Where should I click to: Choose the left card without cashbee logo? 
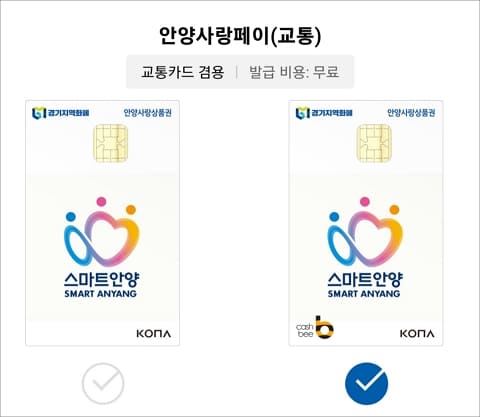[x=103, y=223]
